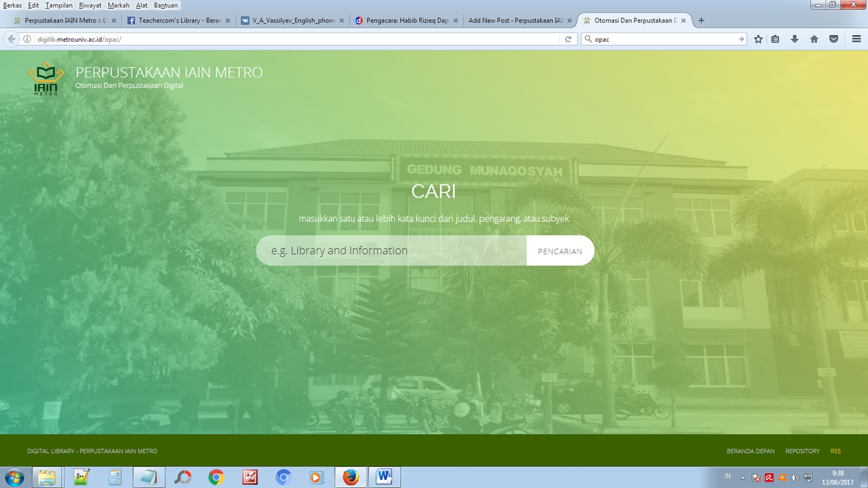The image size is (868, 488).
Task: Open the BERANDA DEPAN footer link
Action: coord(750,451)
